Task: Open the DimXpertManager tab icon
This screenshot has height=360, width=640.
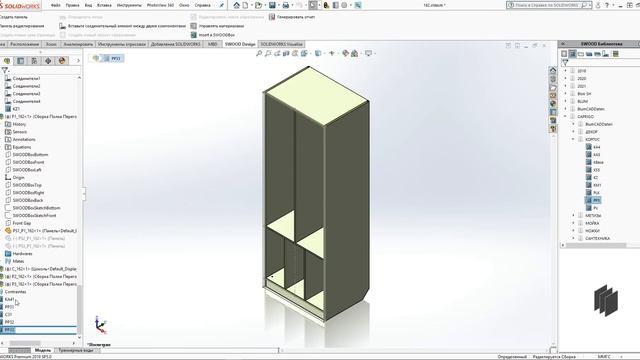Action: point(48,61)
